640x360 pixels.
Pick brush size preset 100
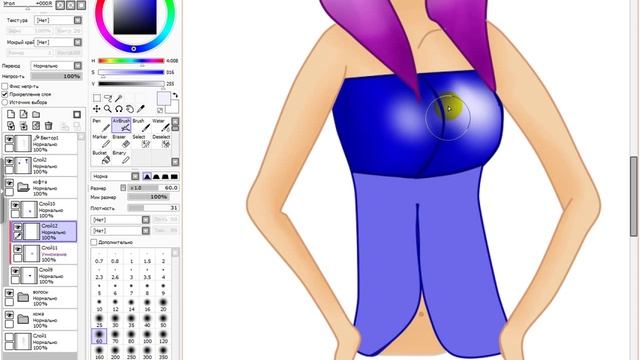pos(147,336)
